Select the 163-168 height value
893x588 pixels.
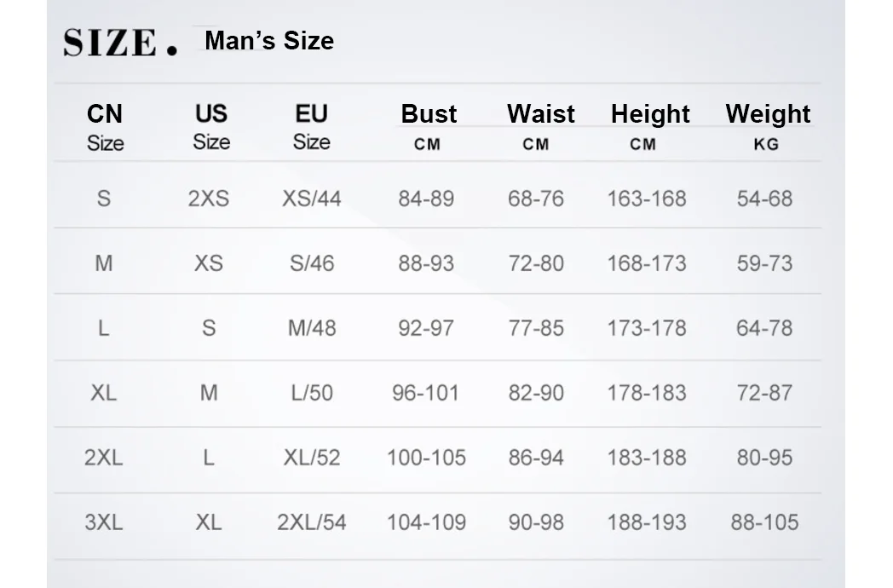click(646, 199)
